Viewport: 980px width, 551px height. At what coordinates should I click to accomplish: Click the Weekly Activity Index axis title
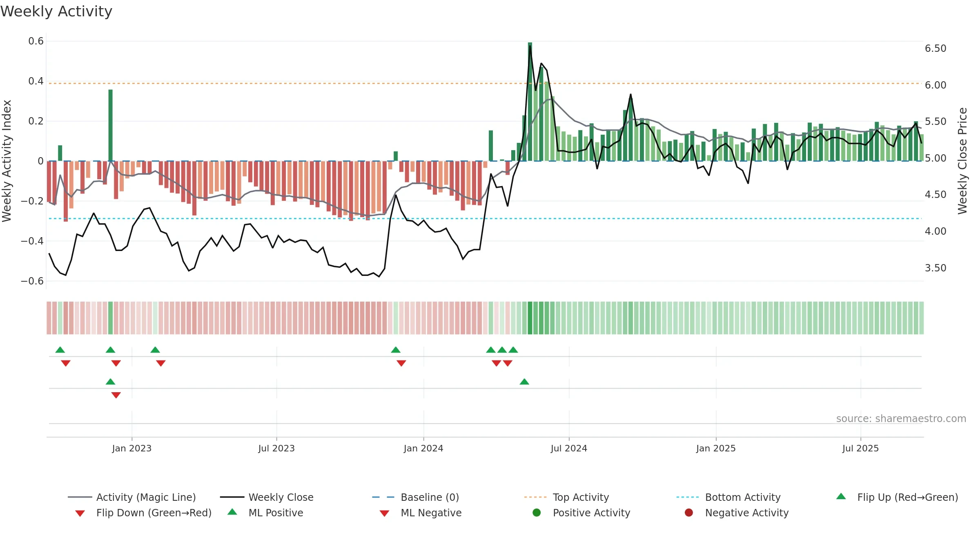tap(7, 161)
